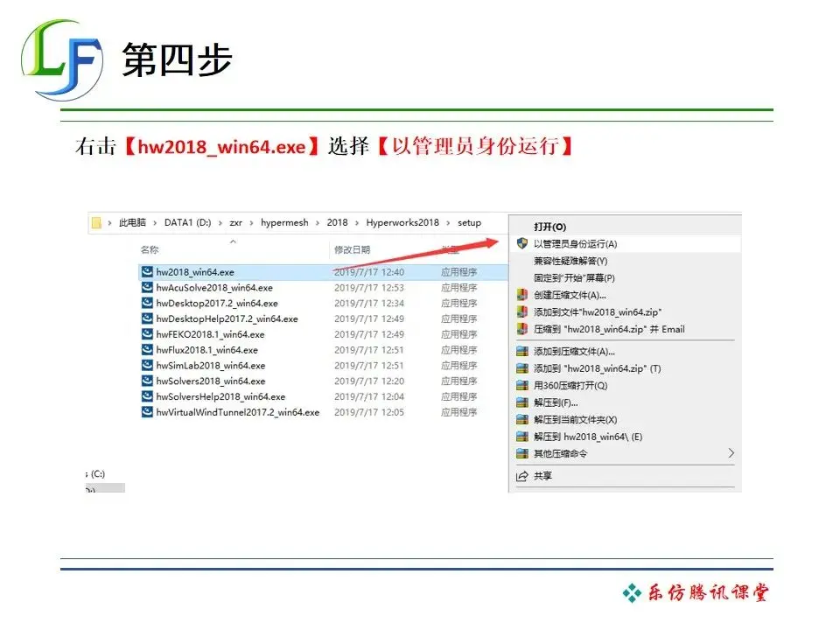The width and height of the screenshot is (840, 630).
Task: Choose 打开(O) from the context menu
Action: [x=550, y=227]
